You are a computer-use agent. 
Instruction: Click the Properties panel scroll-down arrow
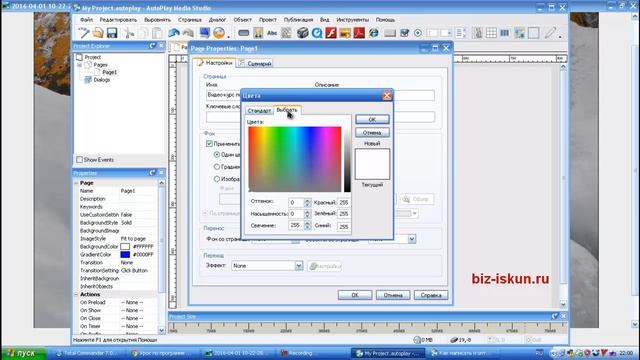161,330
